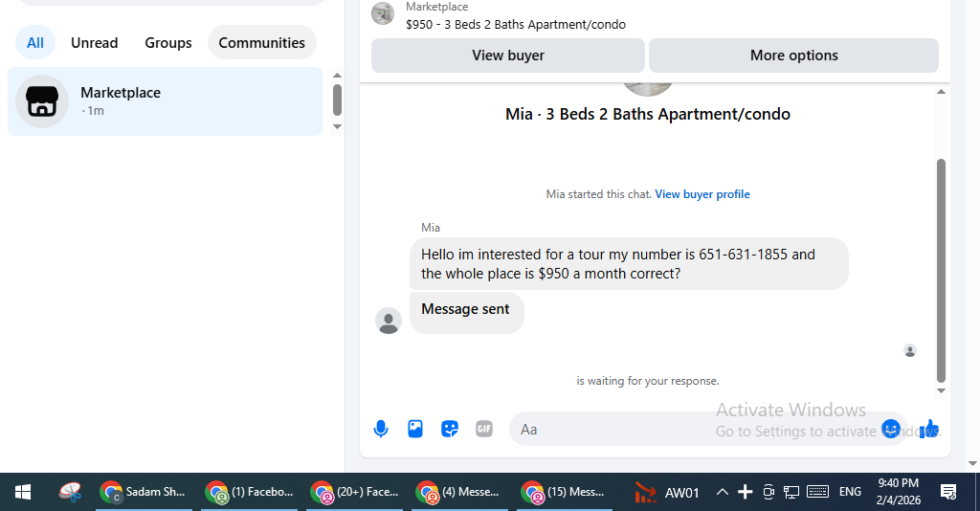Open the sticker picker icon
Viewport: 980px width, 511px height.
click(450, 429)
